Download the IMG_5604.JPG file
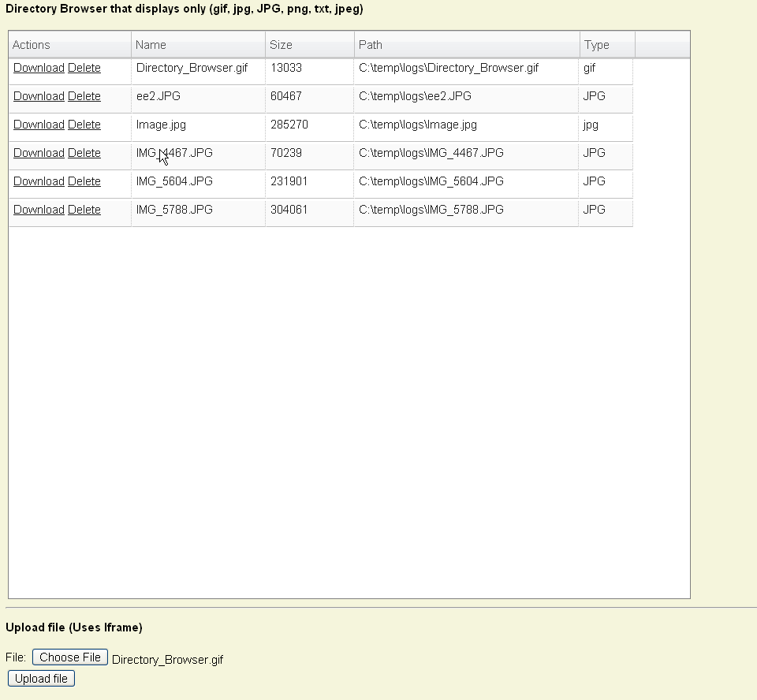 [38, 181]
